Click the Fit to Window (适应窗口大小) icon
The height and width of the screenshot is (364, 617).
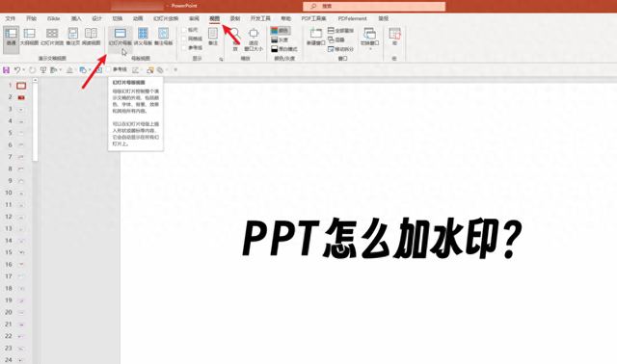point(254,34)
